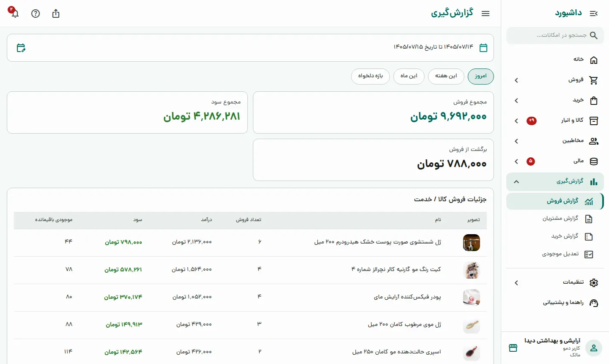The width and height of the screenshot is (609, 364).
Task: Open گزارش فروش submenu item
Action: pyautogui.click(x=555, y=201)
